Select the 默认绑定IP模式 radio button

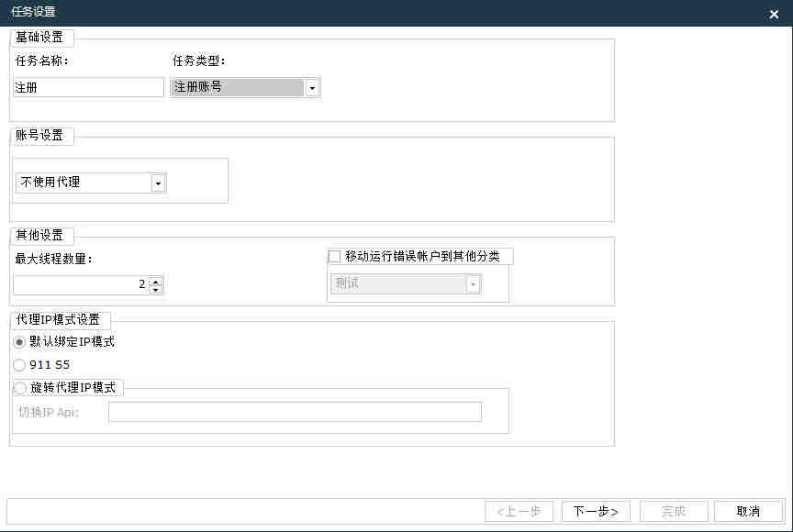[x=19, y=342]
